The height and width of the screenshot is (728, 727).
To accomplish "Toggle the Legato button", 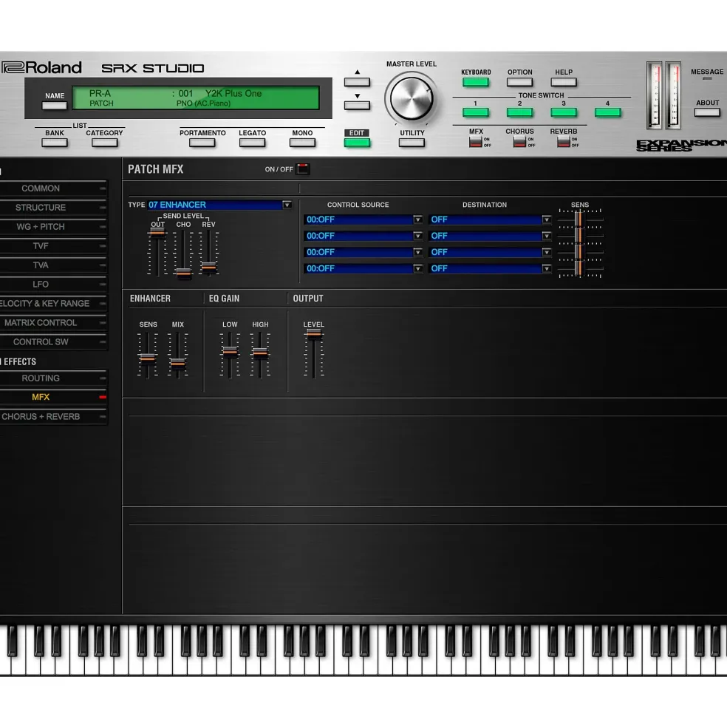I will coord(252,143).
